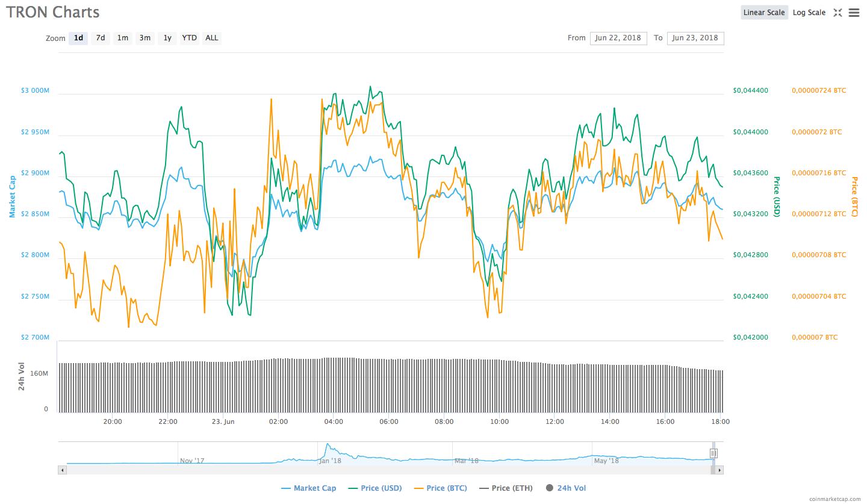Click the 23. Jun time axis label
Viewport: 867px width, 504px height.
pyautogui.click(x=223, y=422)
